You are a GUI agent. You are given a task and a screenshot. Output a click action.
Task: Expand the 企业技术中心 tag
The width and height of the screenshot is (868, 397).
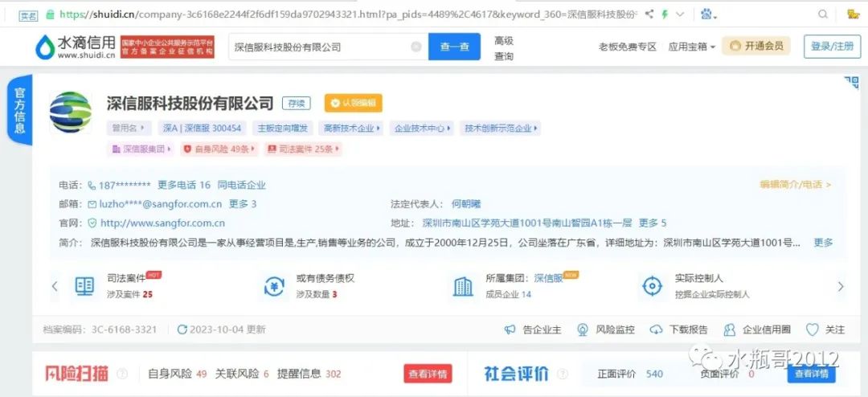tap(422, 129)
